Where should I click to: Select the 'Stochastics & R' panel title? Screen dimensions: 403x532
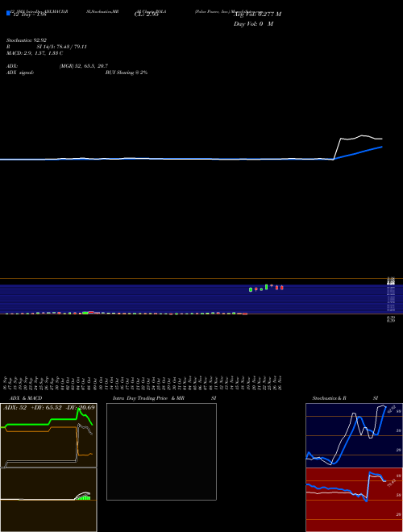click(x=329, y=398)
